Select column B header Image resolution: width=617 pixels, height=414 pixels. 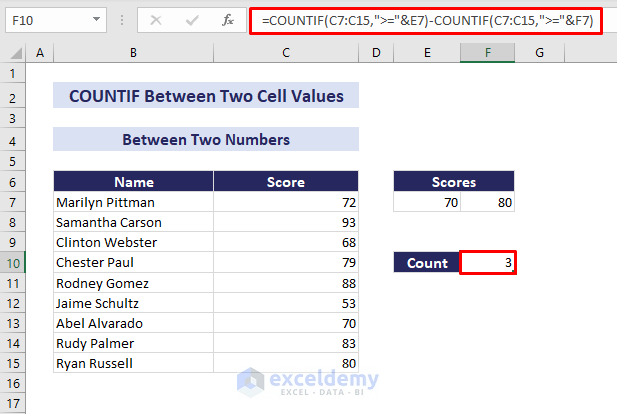click(x=133, y=53)
